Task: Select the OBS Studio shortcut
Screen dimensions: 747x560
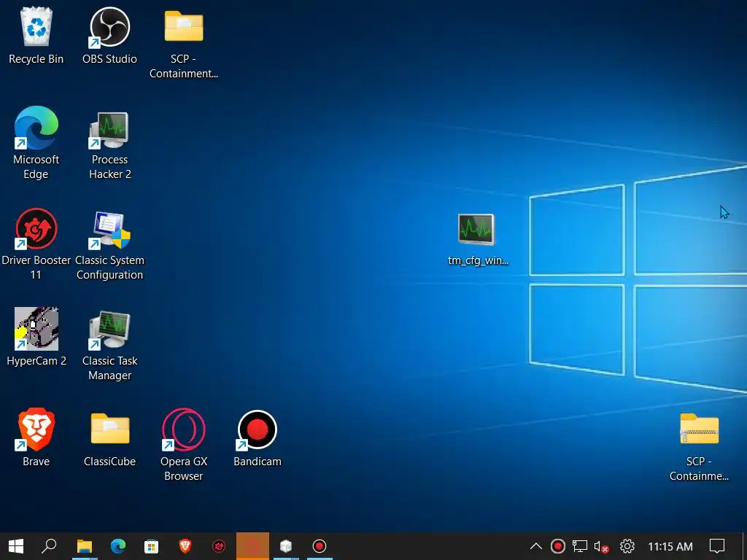Action: click(109, 36)
